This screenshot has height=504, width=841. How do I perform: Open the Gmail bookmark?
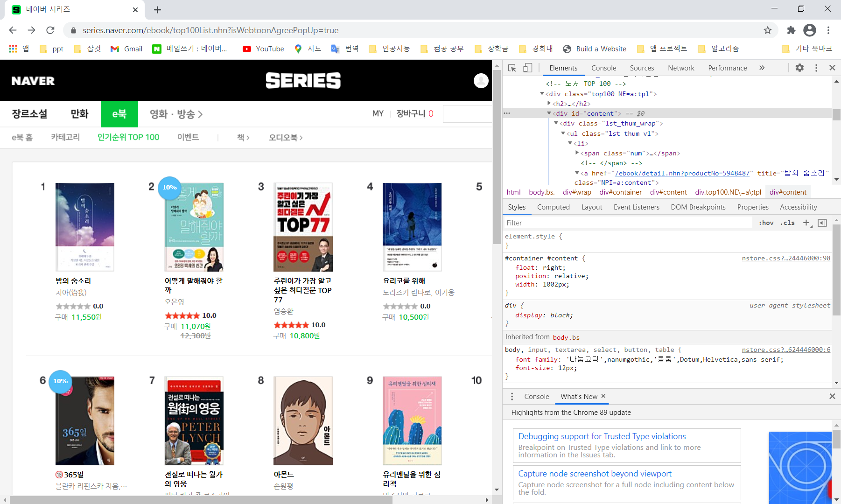point(126,49)
